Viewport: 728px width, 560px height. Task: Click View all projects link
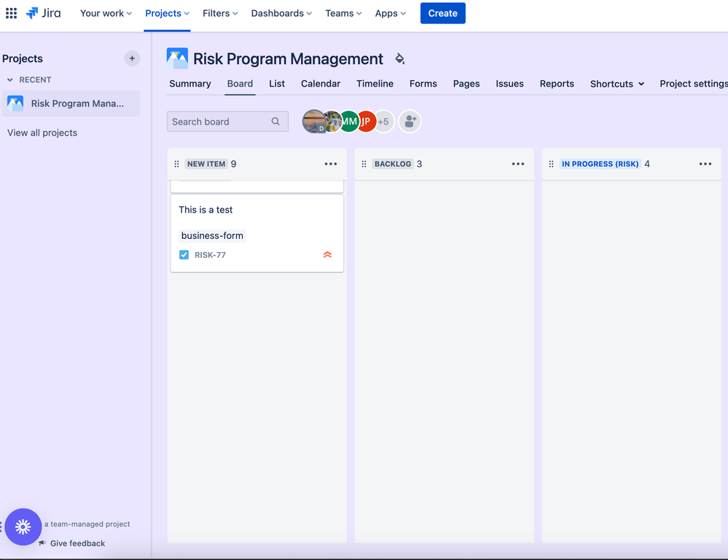42,133
